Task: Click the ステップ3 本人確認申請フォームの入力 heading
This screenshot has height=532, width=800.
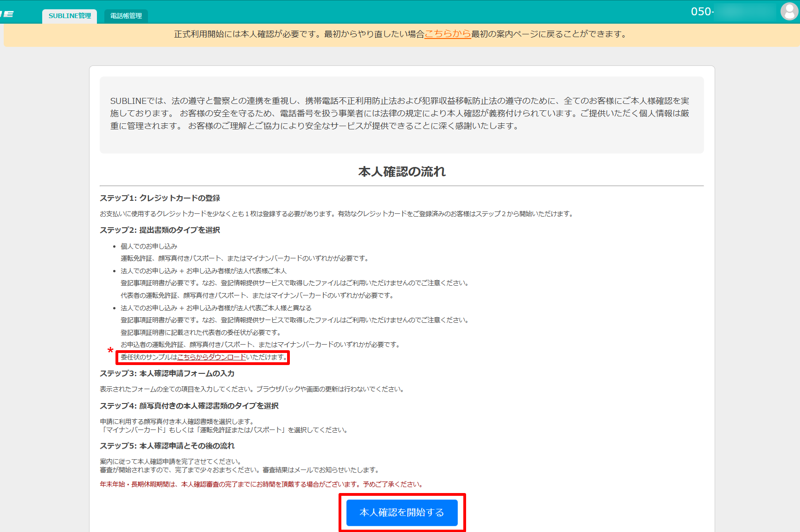Action: (x=167, y=373)
